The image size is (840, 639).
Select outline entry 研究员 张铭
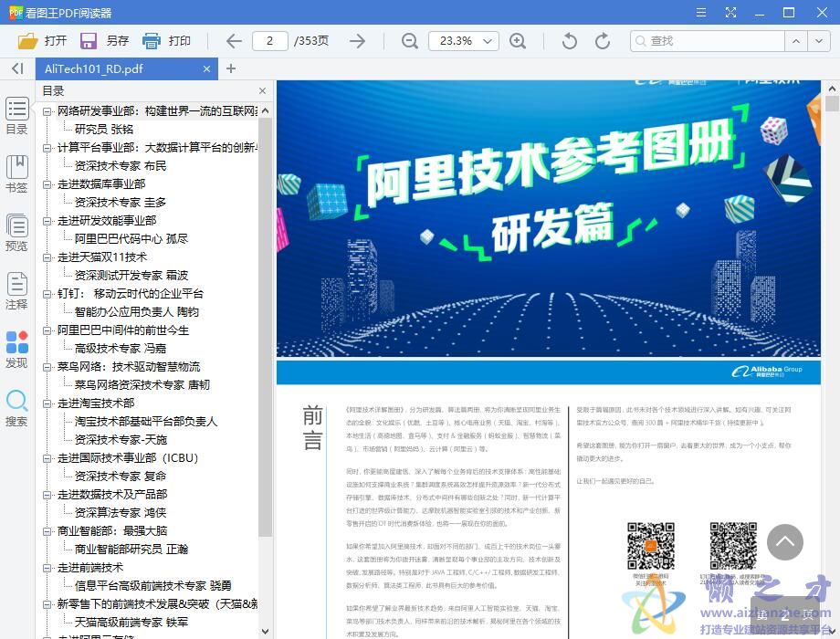point(104,129)
